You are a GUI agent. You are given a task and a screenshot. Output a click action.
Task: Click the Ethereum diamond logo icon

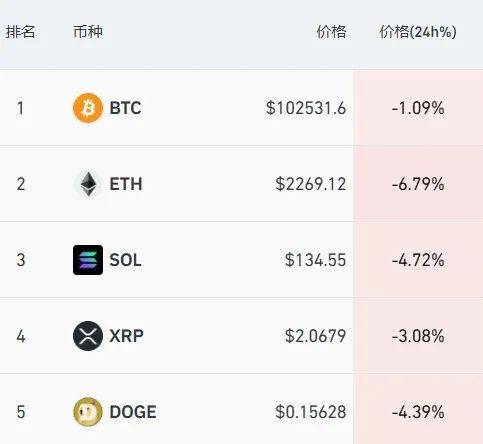tap(88, 184)
